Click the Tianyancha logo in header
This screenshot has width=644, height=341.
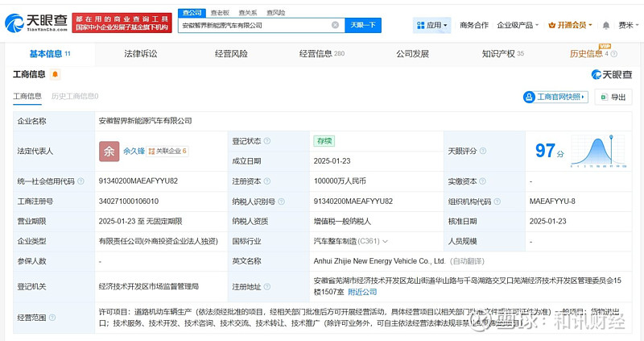(x=35, y=21)
